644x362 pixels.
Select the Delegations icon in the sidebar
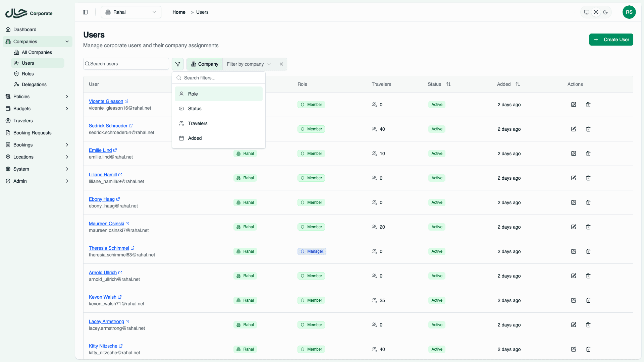pos(16,84)
